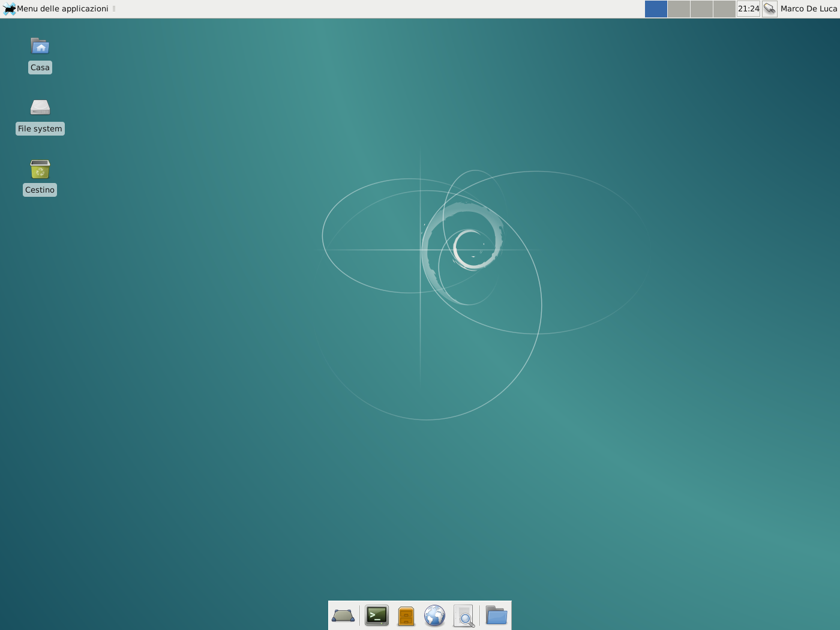Click the File system label text
The height and width of the screenshot is (630, 840).
[x=40, y=128]
